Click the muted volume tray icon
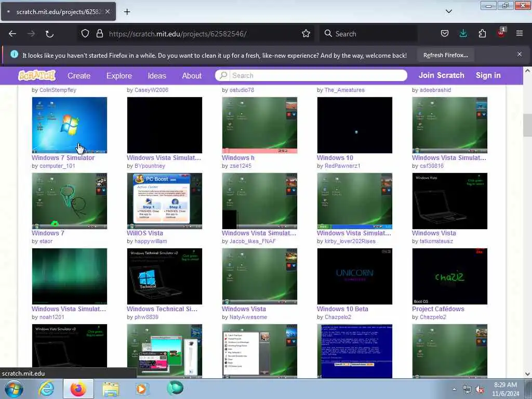 (x=480, y=390)
